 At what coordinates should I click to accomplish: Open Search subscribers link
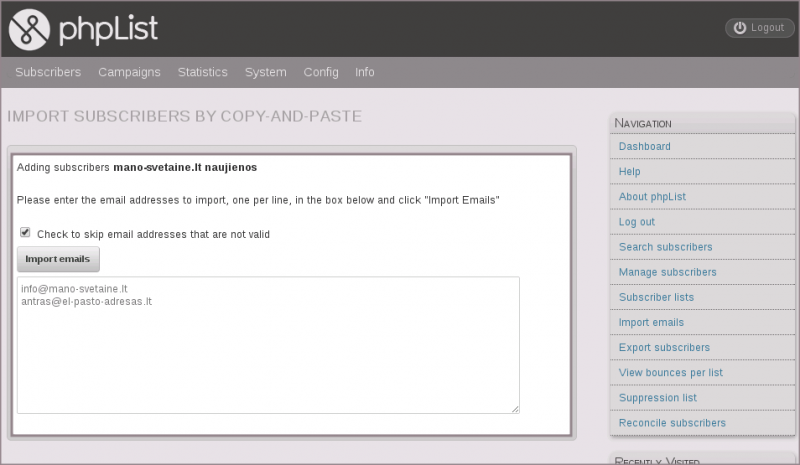[x=665, y=247]
